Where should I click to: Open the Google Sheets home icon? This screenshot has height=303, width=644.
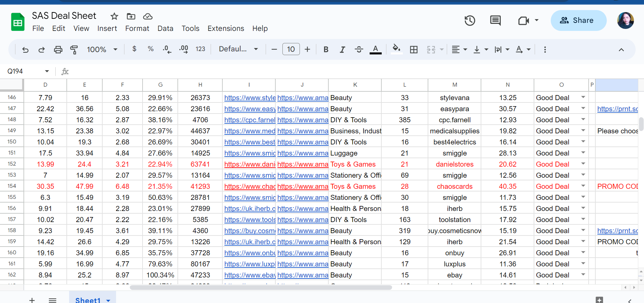[18, 22]
